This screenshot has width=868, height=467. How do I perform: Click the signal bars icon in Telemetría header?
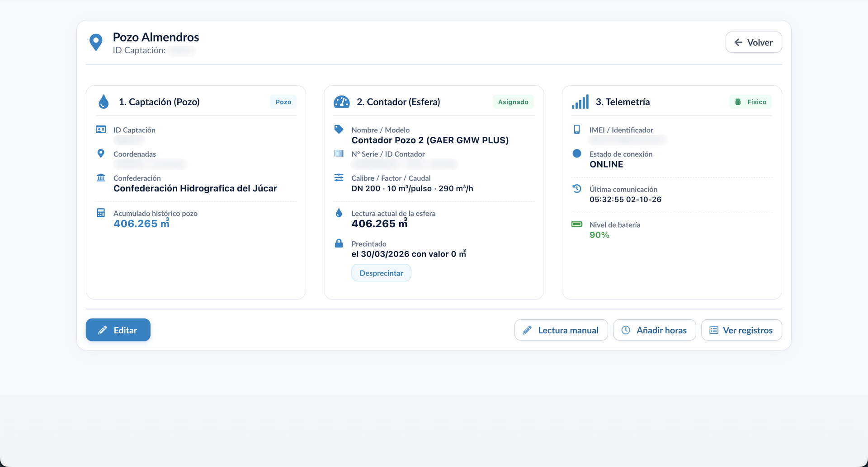[580, 102]
